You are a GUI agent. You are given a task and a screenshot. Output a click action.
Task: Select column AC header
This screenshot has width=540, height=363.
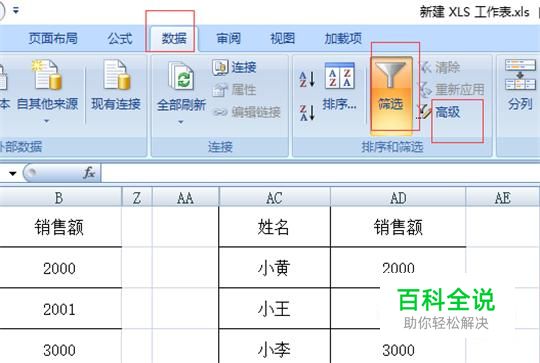(274, 198)
